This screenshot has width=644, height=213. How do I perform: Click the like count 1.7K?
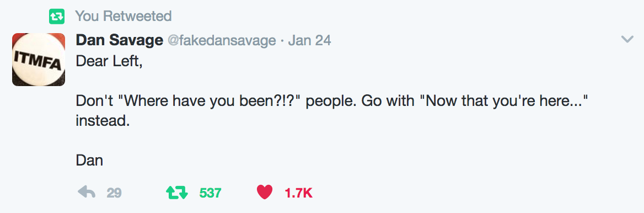point(299,193)
